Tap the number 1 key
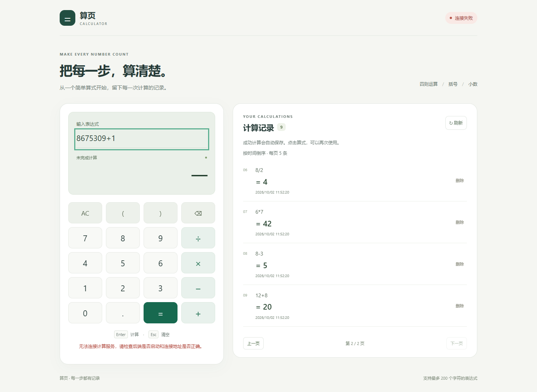The height and width of the screenshot is (392, 537). pyautogui.click(x=85, y=288)
